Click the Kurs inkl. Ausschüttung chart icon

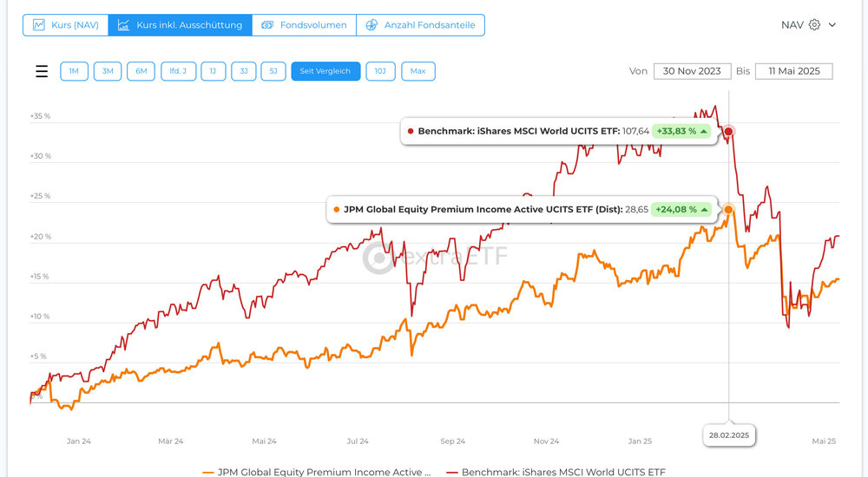point(124,25)
